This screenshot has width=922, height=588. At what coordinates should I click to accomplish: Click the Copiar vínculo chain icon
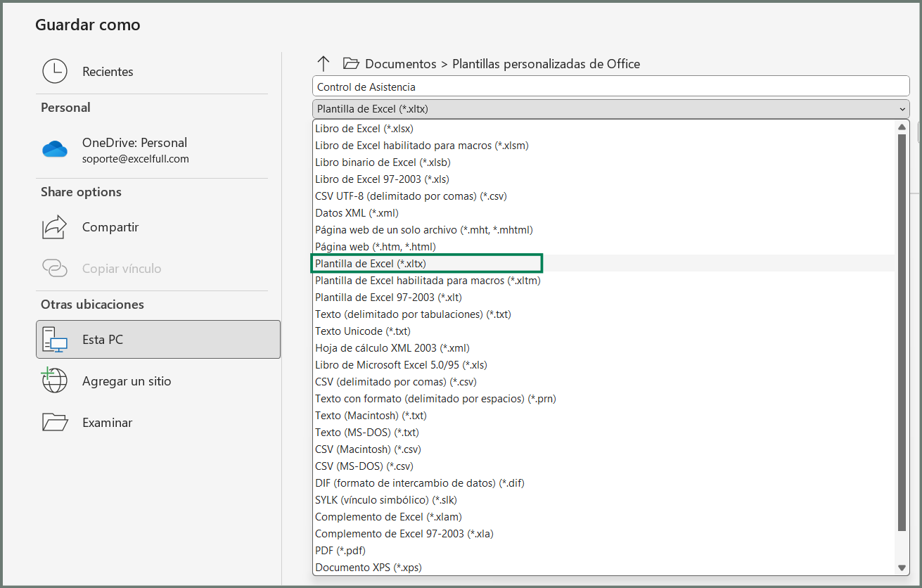pos(55,268)
